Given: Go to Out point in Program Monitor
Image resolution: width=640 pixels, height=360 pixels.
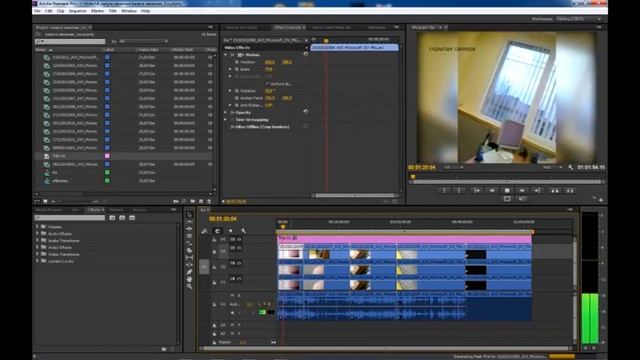Looking at the screenshot, I should [x=538, y=191].
